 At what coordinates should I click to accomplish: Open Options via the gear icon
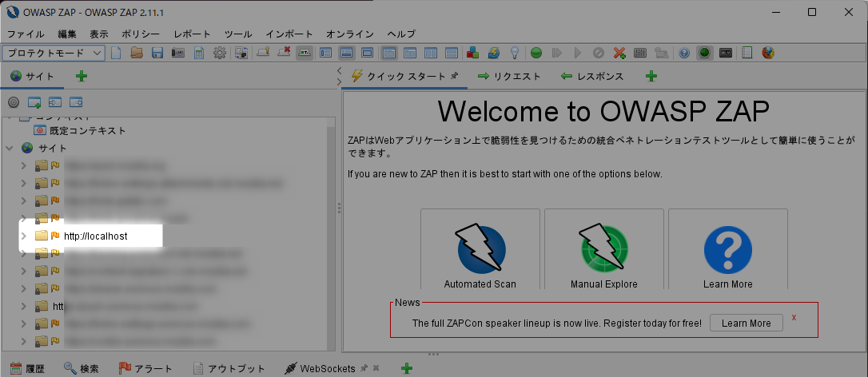point(220,54)
